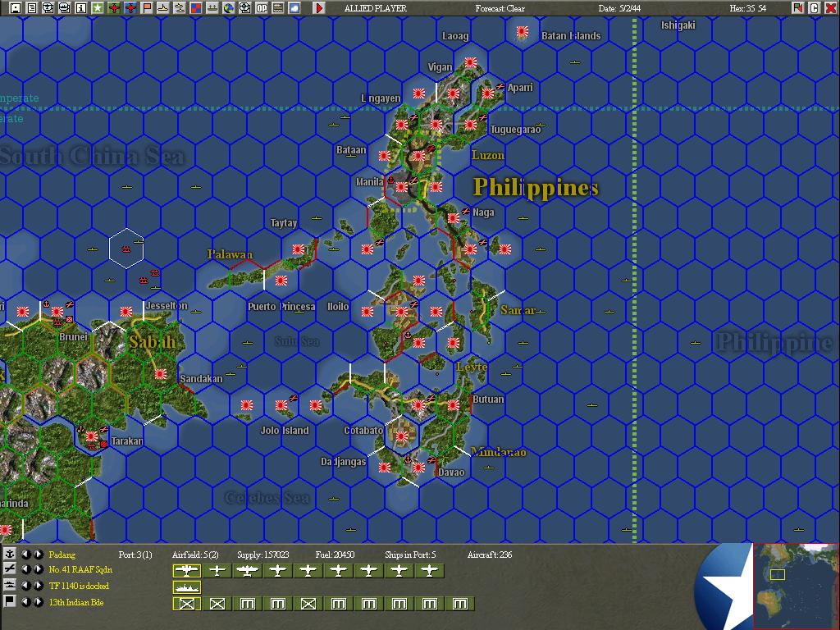Image resolution: width=840 pixels, height=630 pixels.
Task: Open the white star on green icon
Action: point(97,7)
